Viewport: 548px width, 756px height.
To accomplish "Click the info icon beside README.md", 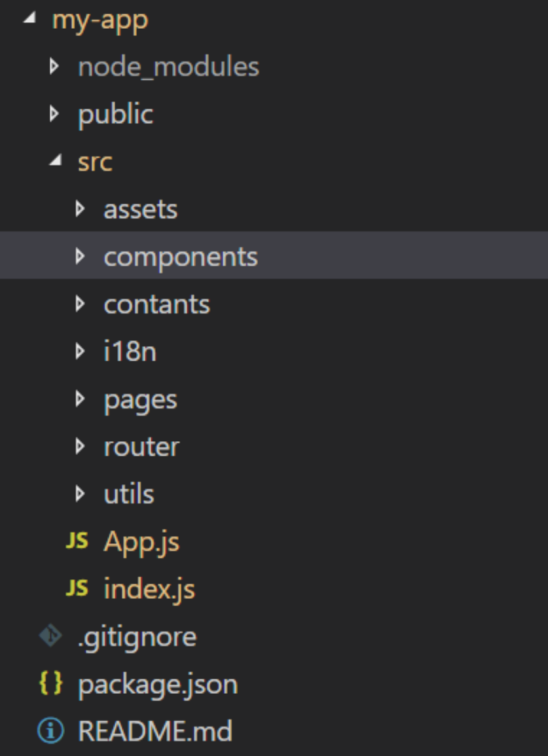I will [50, 730].
